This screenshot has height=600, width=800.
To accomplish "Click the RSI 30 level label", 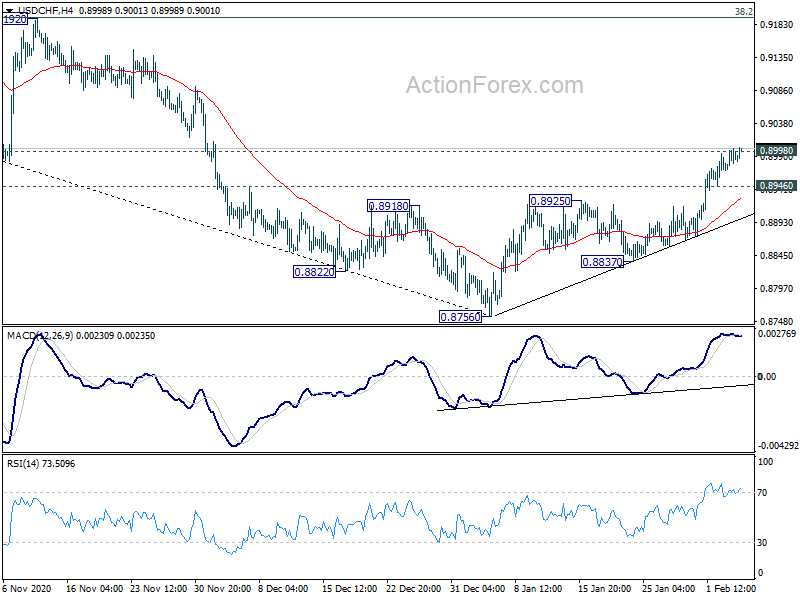I will coord(762,543).
